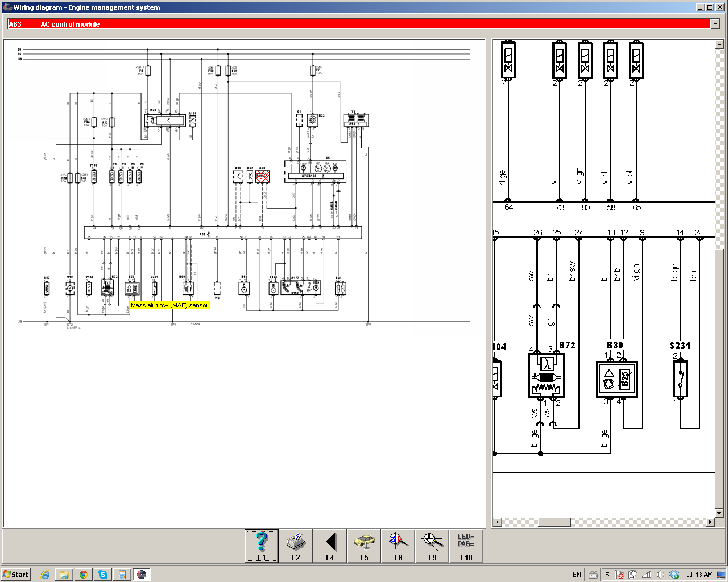Click the S231 switch symbol in detail pane

[x=680, y=379]
